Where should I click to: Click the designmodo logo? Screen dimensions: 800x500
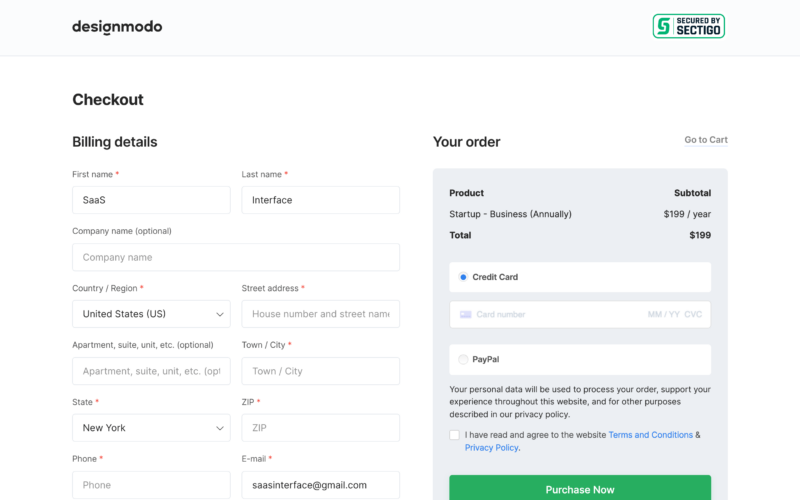tap(117, 27)
